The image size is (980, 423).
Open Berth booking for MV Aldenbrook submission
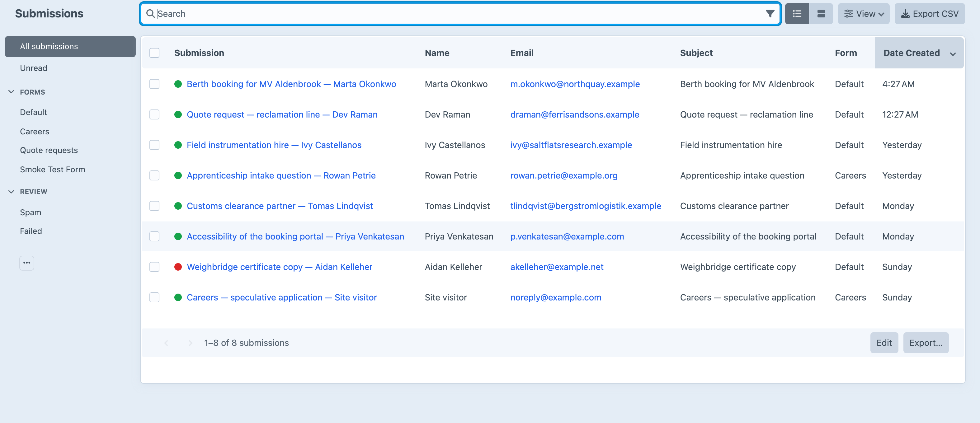(291, 84)
